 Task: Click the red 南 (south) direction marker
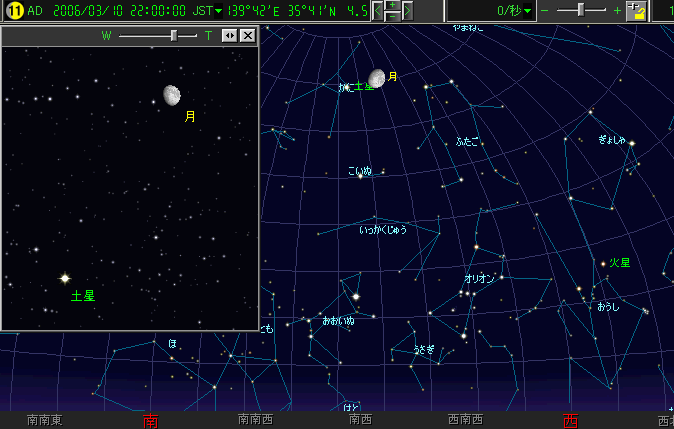[x=151, y=421]
